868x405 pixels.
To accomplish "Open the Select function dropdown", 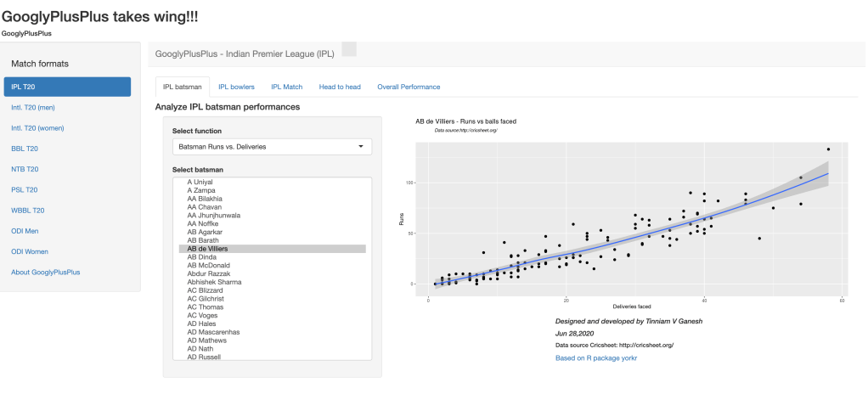I will click(272, 147).
